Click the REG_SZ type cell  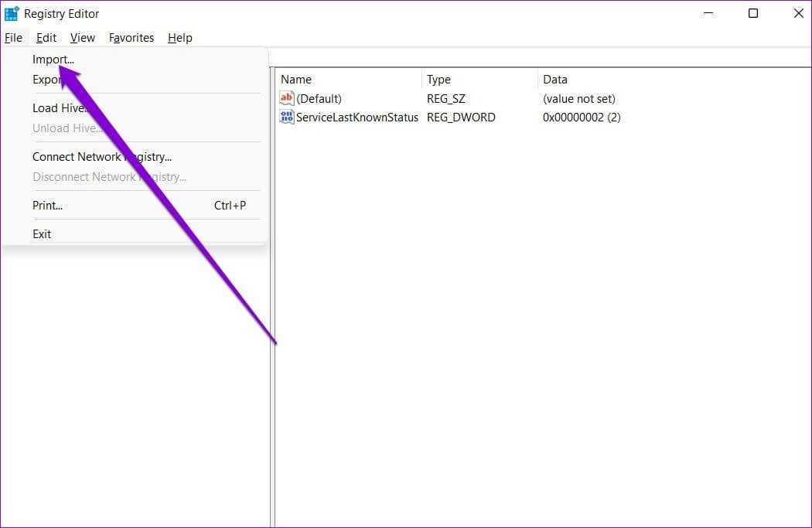pos(446,99)
